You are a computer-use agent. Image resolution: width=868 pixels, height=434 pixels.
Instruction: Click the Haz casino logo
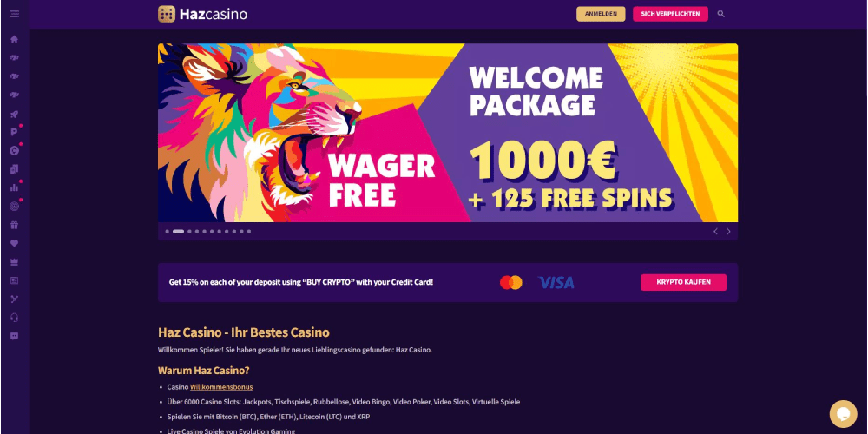(x=202, y=14)
